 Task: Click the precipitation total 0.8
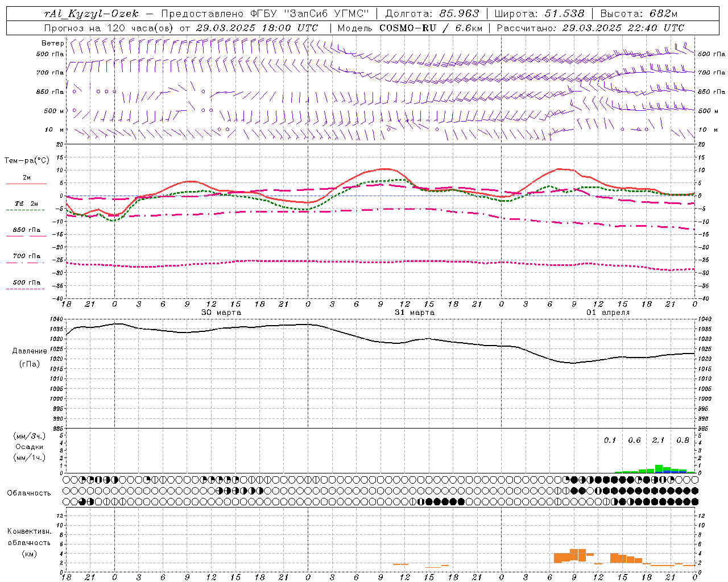[683, 440]
